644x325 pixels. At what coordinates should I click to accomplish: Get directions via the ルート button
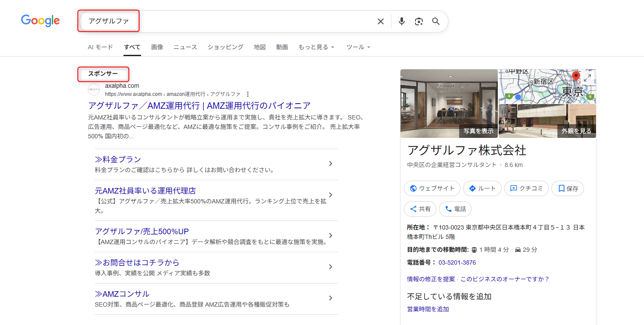click(482, 188)
